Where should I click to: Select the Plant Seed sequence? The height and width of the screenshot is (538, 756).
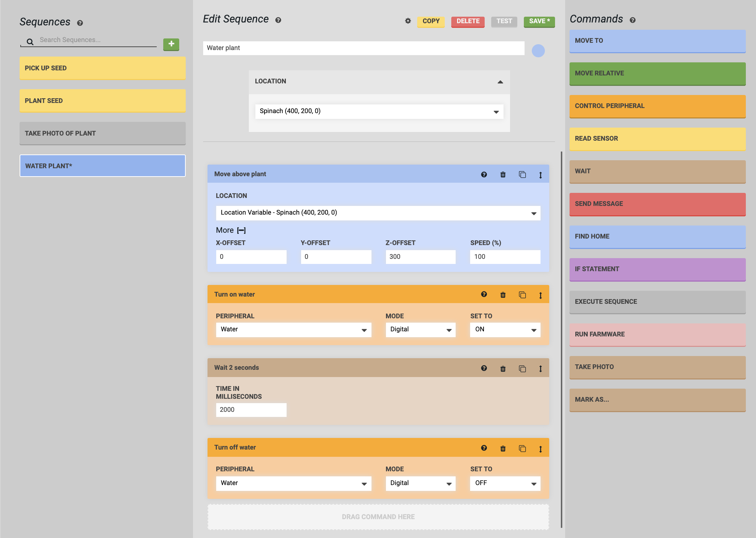(103, 101)
